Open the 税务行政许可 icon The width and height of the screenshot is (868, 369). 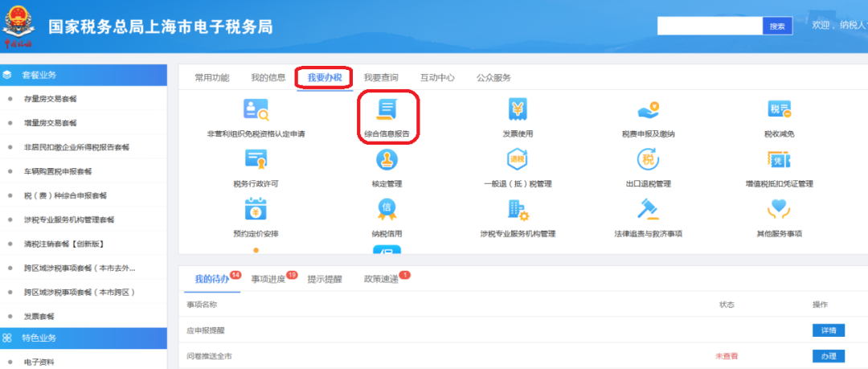point(256,159)
